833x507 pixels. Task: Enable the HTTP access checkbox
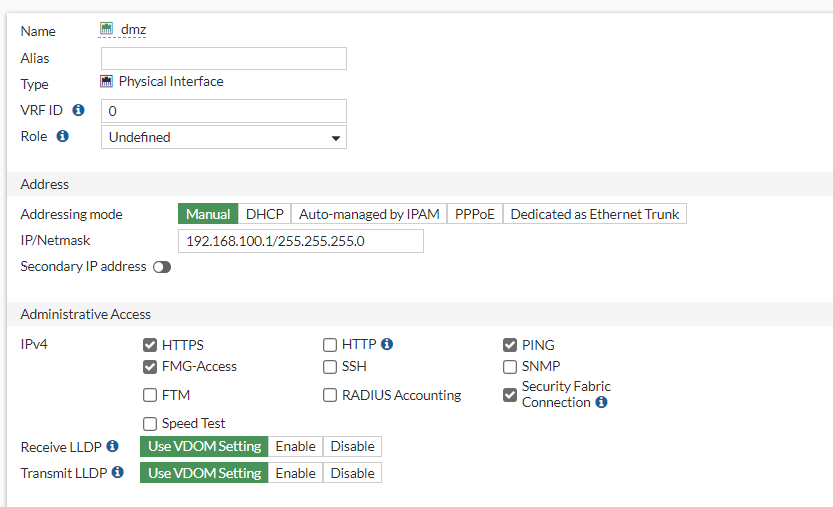(x=330, y=345)
